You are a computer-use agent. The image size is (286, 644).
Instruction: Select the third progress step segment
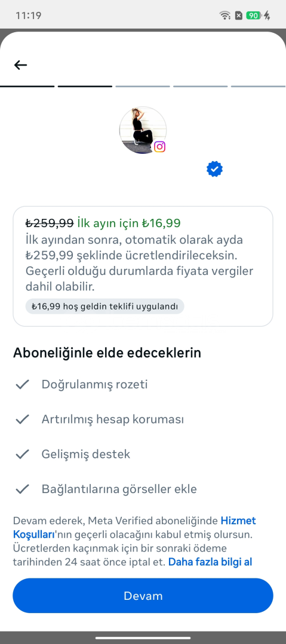[x=143, y=86]
